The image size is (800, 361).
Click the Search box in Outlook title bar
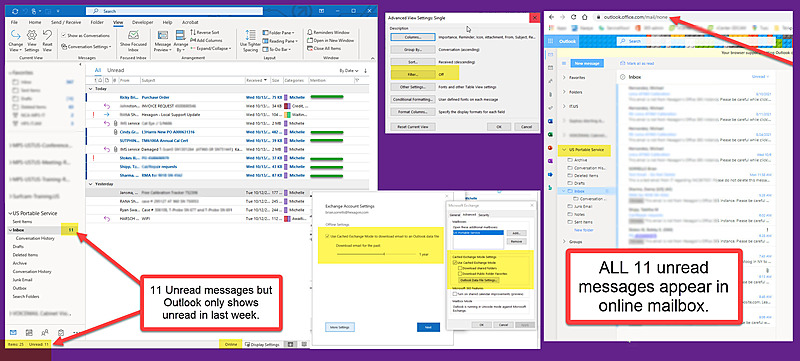pos(174,11)
